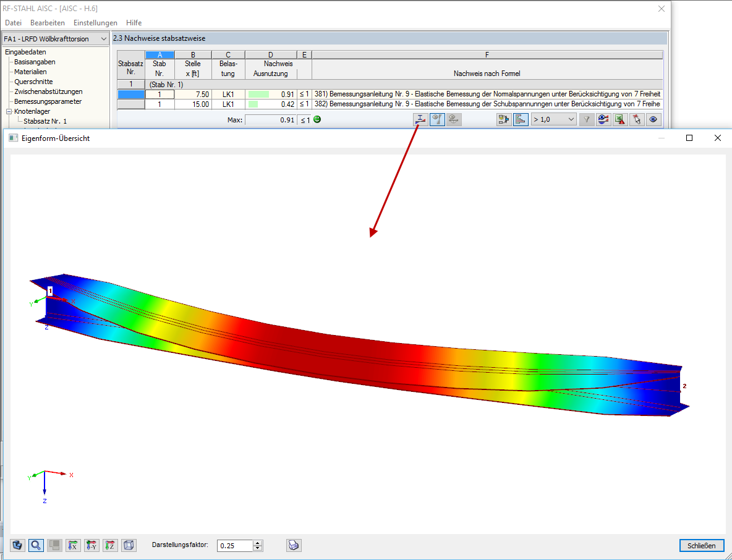Click the green check status icon near Max
732x560 pixels.
point(317,119)
